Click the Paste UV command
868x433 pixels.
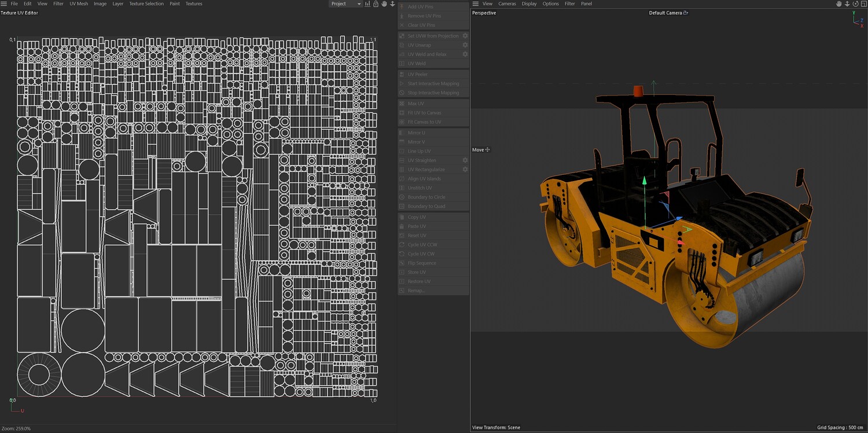(433, 226)
